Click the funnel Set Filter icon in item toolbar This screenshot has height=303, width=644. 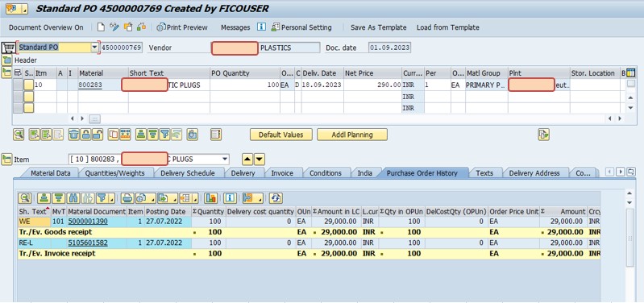click(164, 135)
